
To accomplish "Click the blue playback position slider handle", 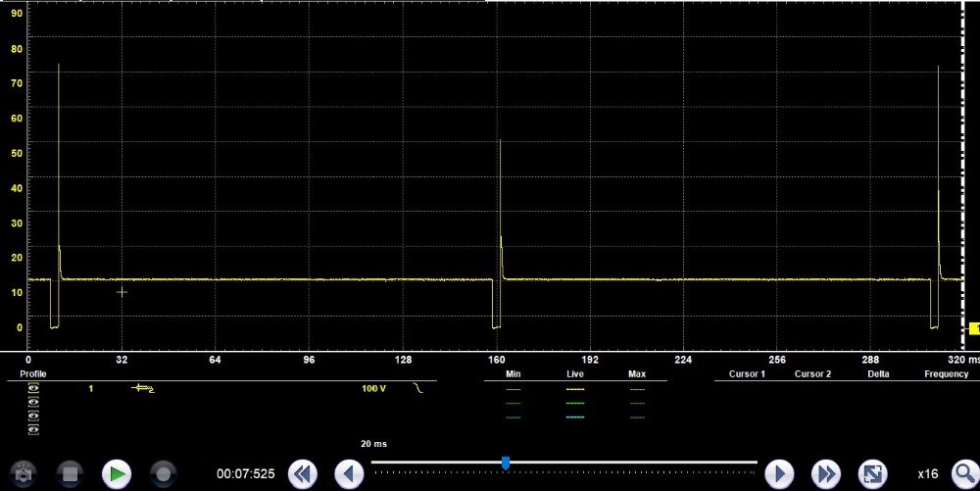I will point(506,462).
